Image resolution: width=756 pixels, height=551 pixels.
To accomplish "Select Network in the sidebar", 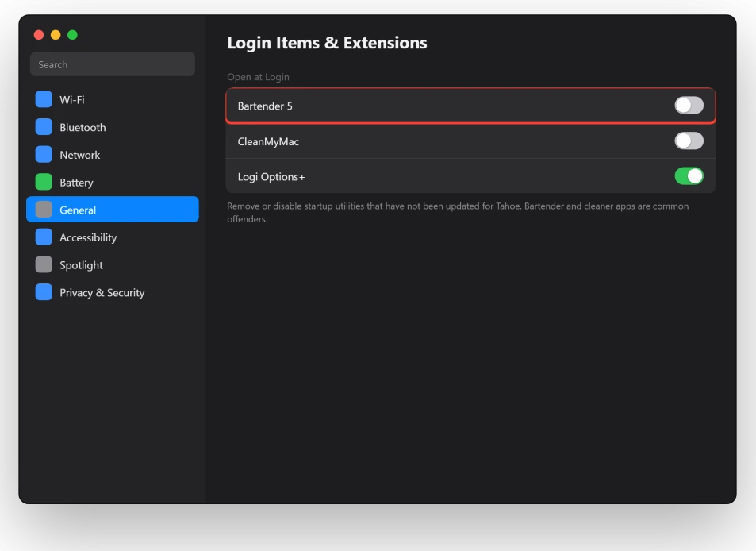I will pos(113,154).
